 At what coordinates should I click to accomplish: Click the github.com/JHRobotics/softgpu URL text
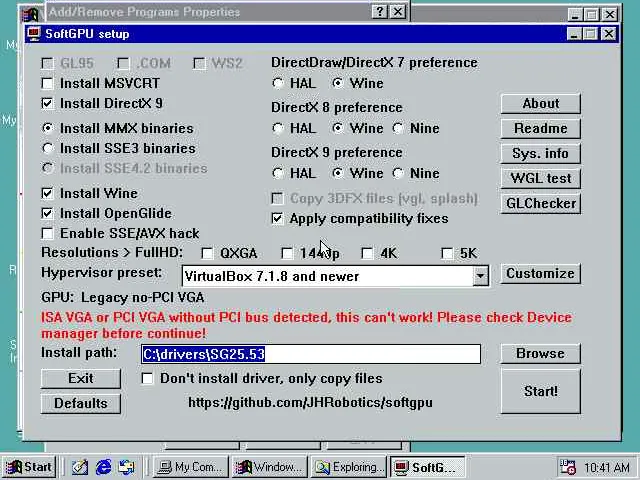pos(310,402)
